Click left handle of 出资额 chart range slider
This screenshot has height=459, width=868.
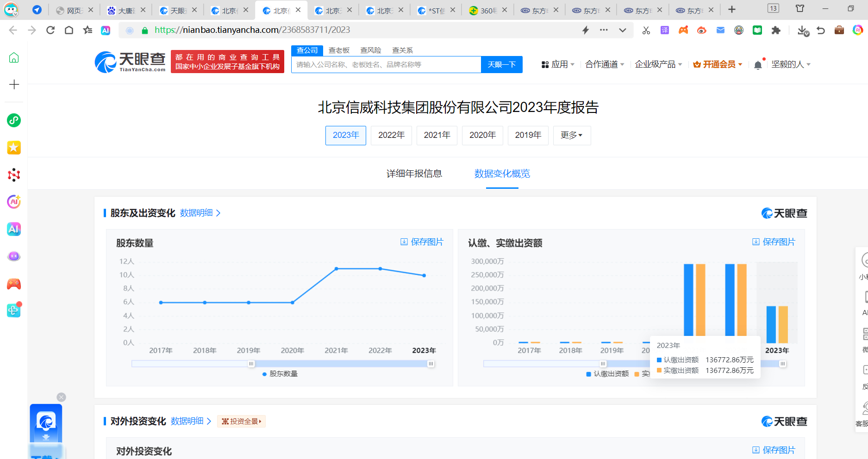[x=603, y=364]
